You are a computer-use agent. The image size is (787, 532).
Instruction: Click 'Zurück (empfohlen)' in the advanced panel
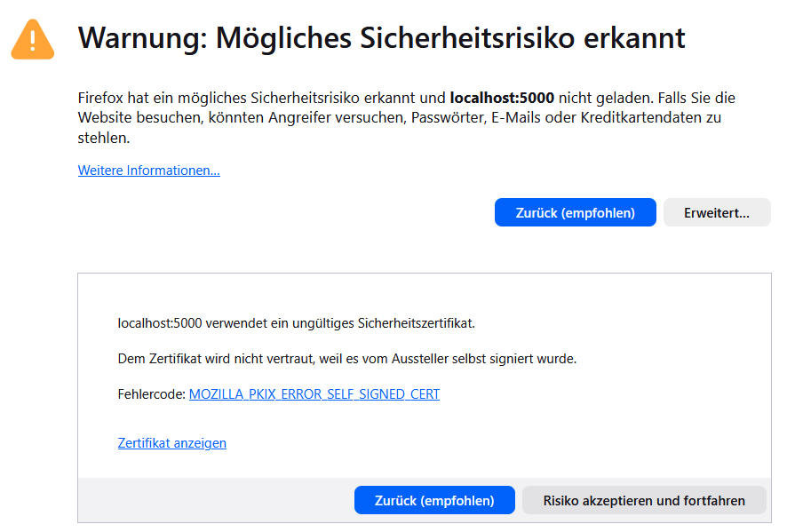pyautogui.click(x=434, y=500)
